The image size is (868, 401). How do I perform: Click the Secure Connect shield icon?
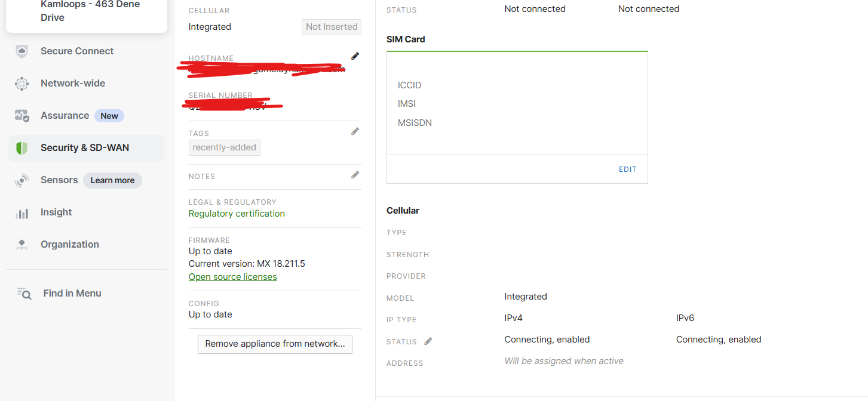pos(22,51)
